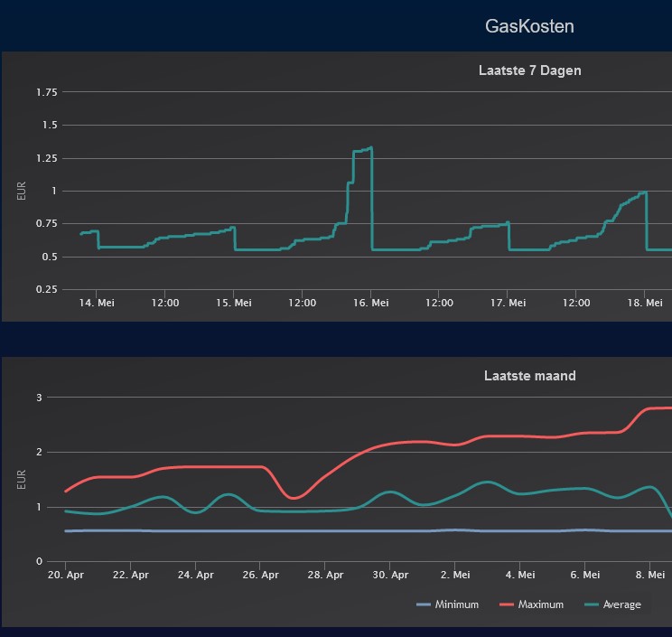
Task: Click the '24. Apr' x-axis label
Action: (195, 575)
